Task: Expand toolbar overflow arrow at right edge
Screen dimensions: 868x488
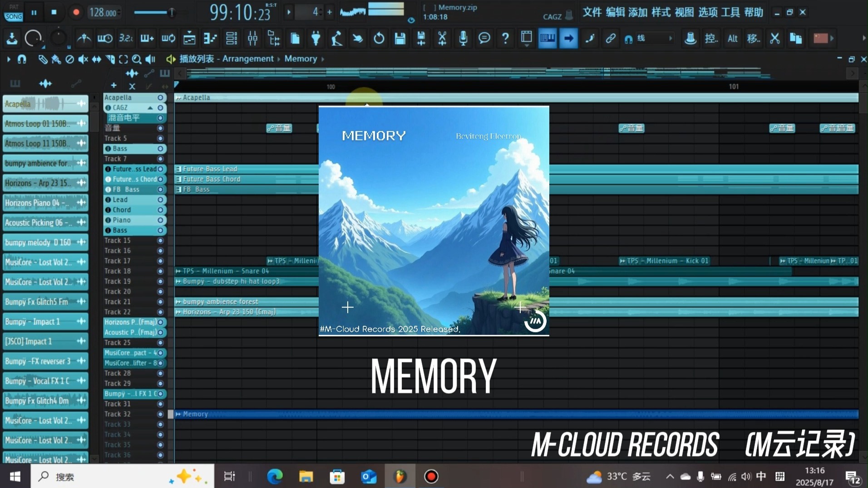Action: (x=863, y=39)
